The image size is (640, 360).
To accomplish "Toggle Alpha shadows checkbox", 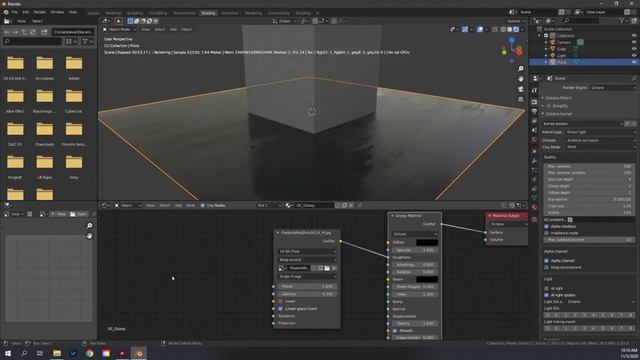I will tap(547, 226).
